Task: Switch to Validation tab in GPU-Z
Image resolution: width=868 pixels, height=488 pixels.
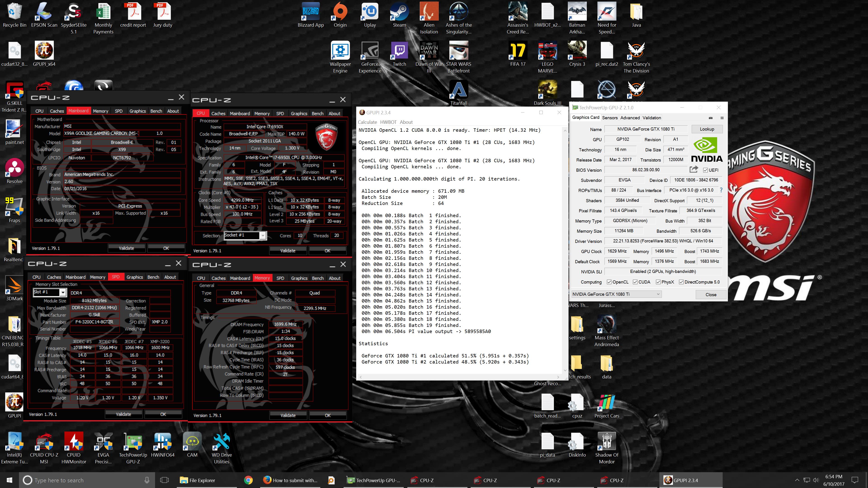Action: coord(651,117)
